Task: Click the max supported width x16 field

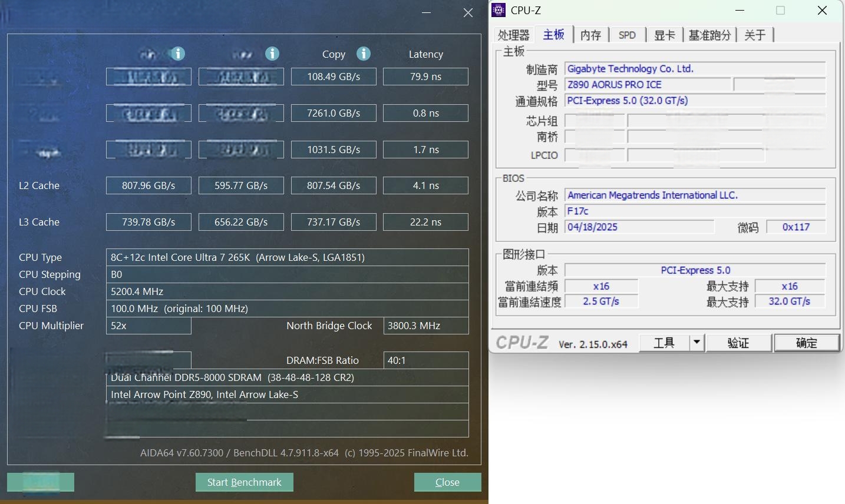Action: point(790,286)
